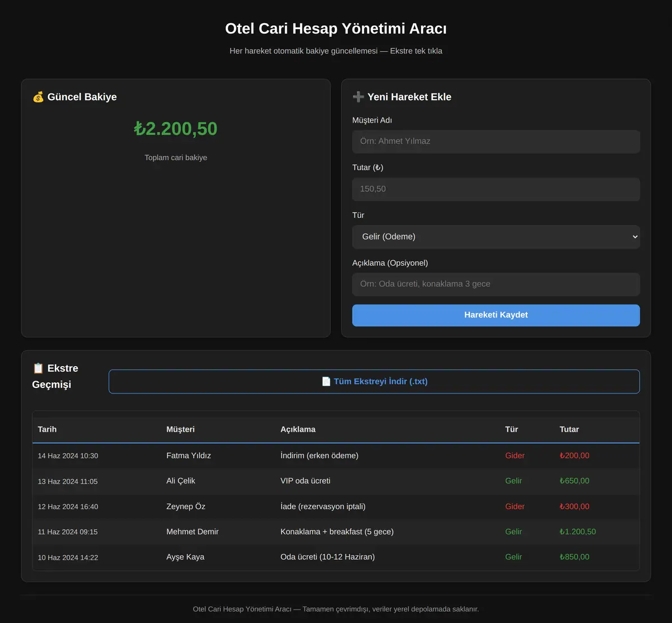Viewport: 672px width, 623px height.
Task: Click the Gelir type in Ali Çelik row
Action: (514, 481)
